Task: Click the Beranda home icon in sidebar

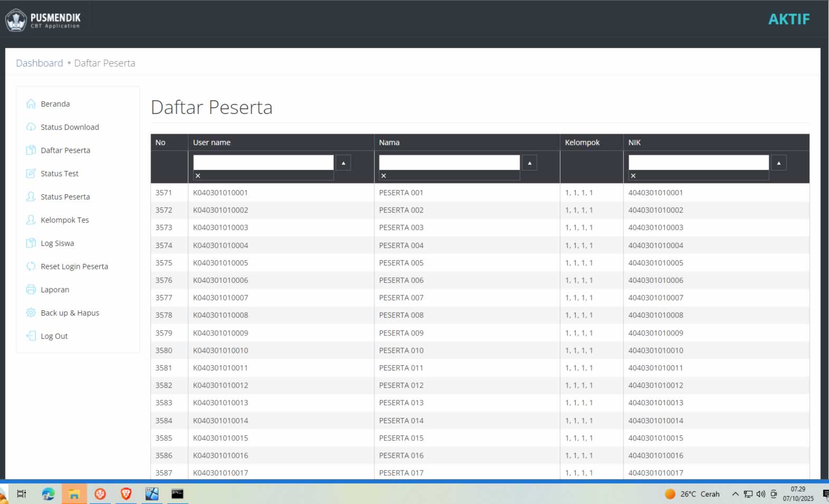Action: coord(31,104)
